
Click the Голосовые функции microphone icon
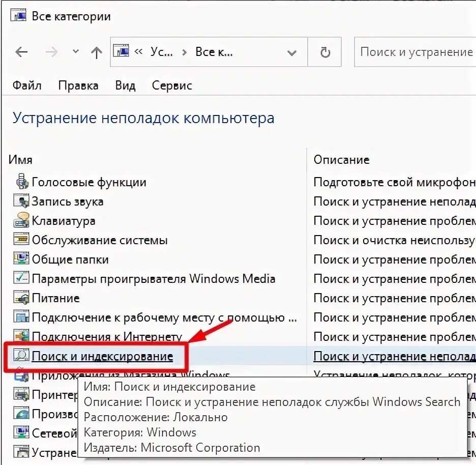click(21, 182)
